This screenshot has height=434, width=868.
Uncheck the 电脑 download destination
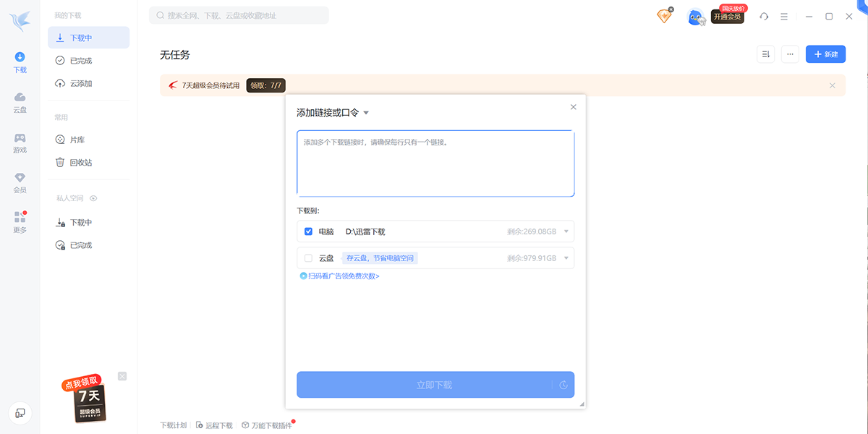click(x=309, y=231)
